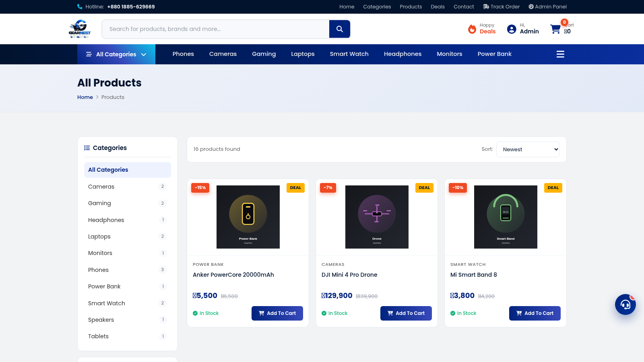Open Cameras in the navigation bar

click(223, 54)
